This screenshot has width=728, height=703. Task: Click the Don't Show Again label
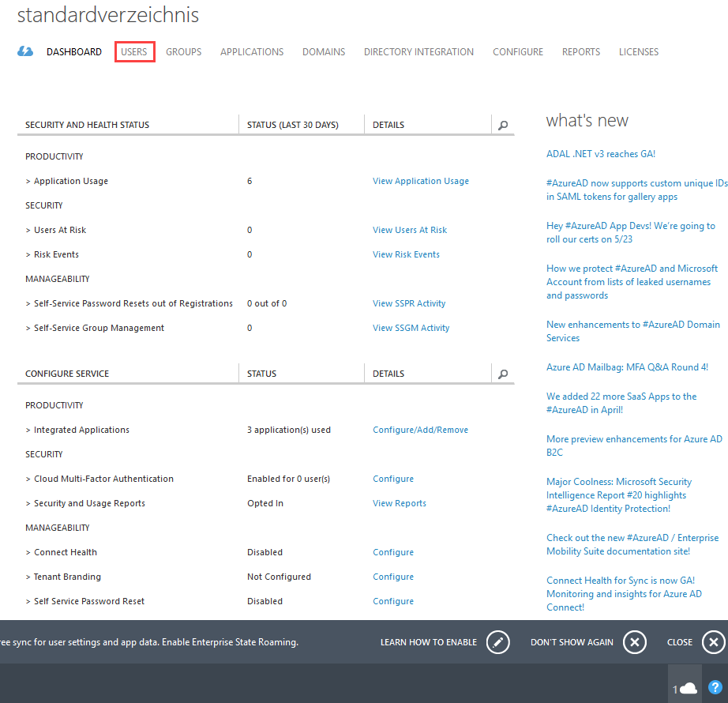(x=572, y=642)
